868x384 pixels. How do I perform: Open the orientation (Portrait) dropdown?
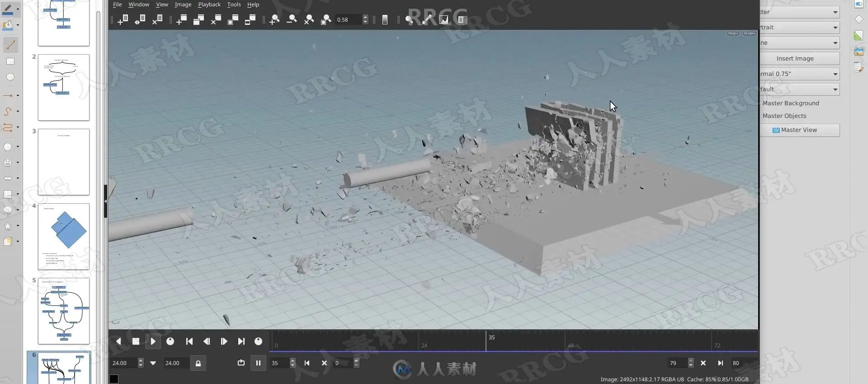point(799,28)
